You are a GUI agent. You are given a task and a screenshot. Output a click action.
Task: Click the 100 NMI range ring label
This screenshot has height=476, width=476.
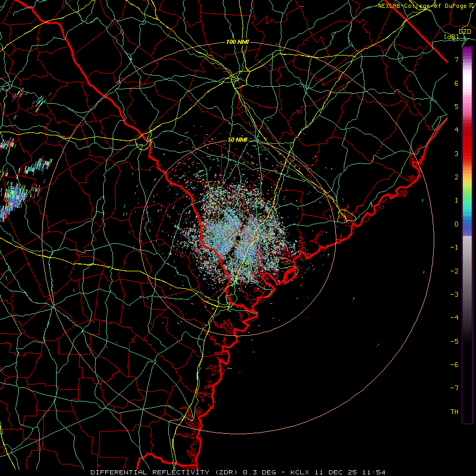[237, 42]
